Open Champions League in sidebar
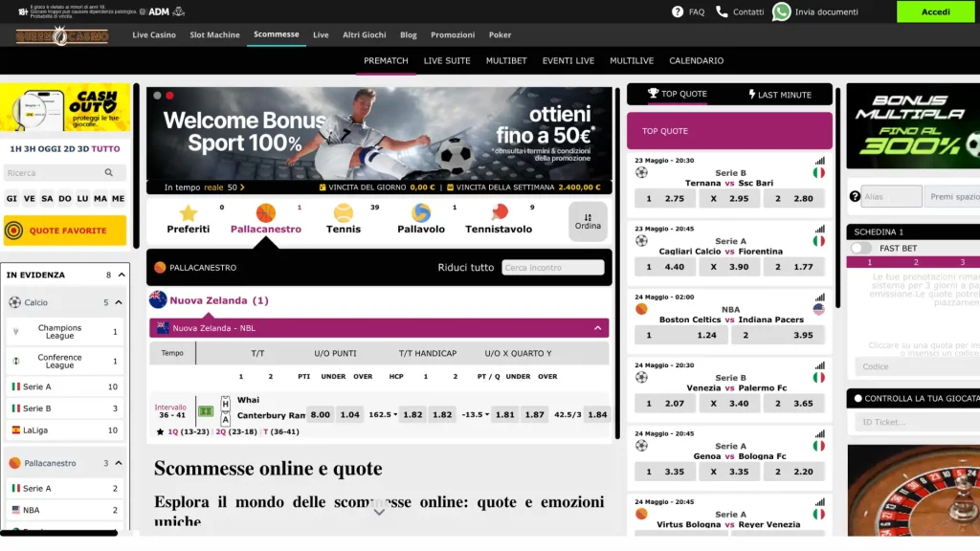 (64, 332)
